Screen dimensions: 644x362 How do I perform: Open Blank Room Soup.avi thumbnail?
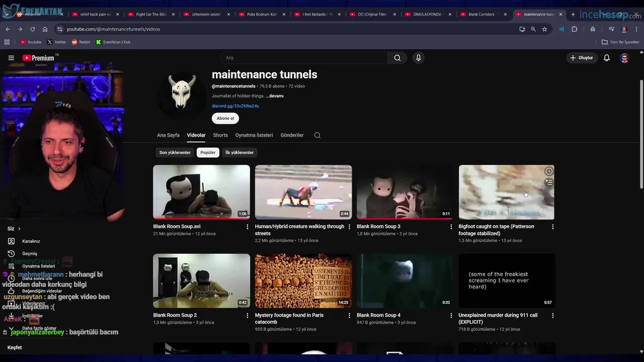pos(201,192)
